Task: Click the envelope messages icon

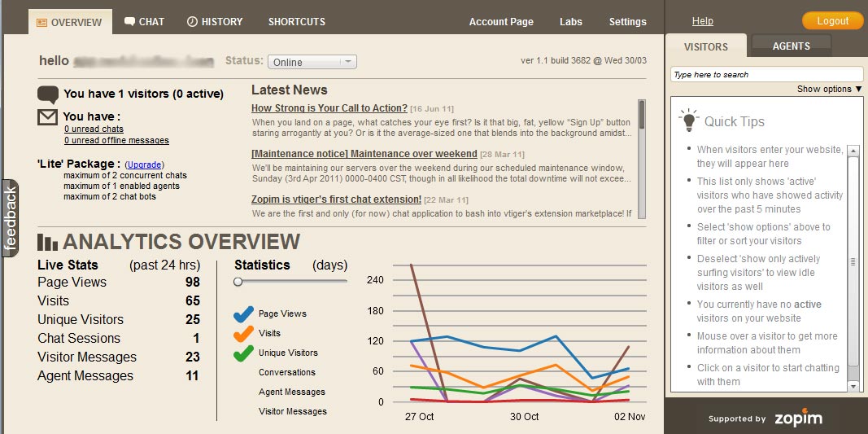Action: [48, 117]
